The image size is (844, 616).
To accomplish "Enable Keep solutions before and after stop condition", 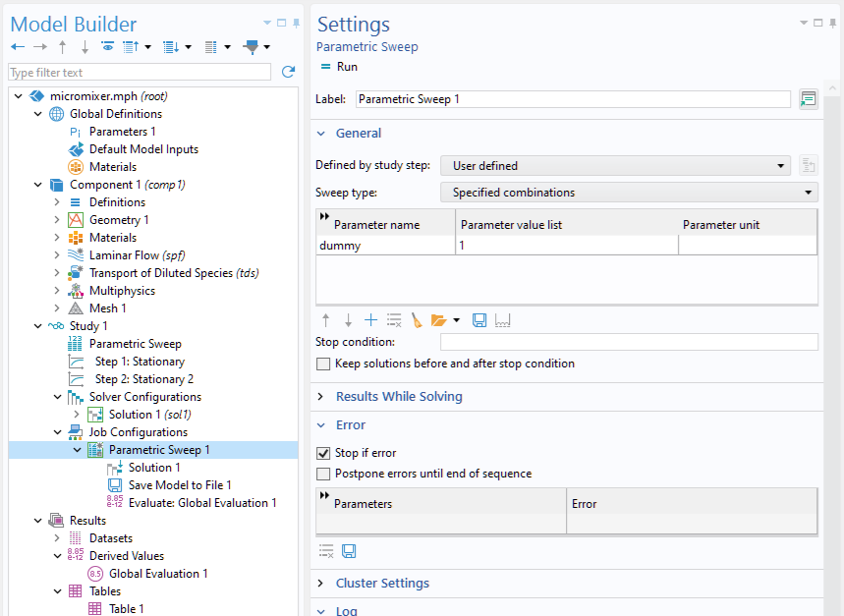I will (324, 364).
